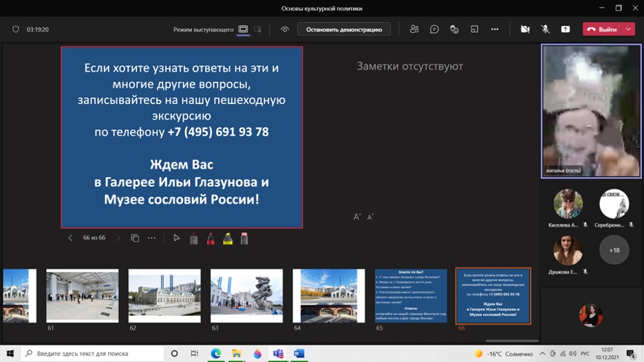Click the cursor arrow tool below slide

pyautogui.click(x=177, y=238)
